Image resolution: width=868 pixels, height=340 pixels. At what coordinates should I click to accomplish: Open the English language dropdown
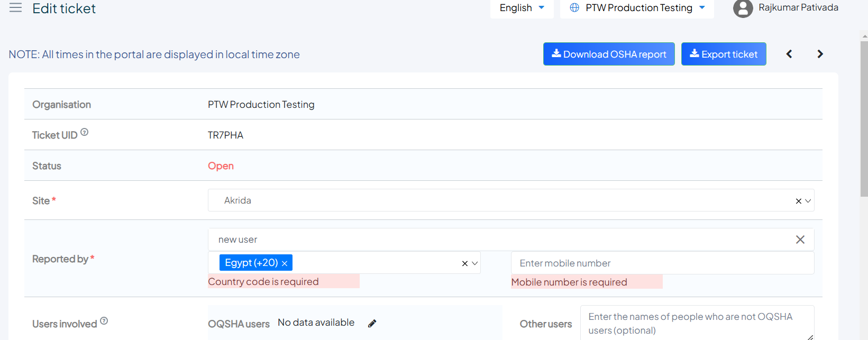(522, 8)
